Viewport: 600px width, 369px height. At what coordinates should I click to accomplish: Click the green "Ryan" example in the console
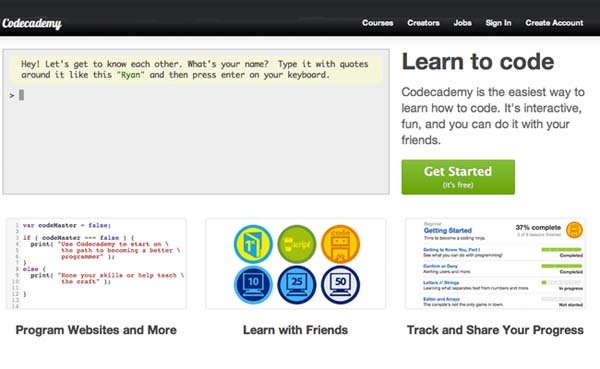pyautogui.click(x=130, y=75)
